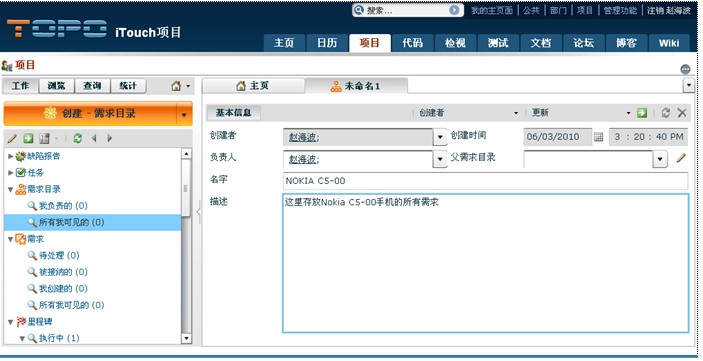This screenshot has width=703, height=361.
Task: Select the 未命名1 content tab
Action: 356,86
